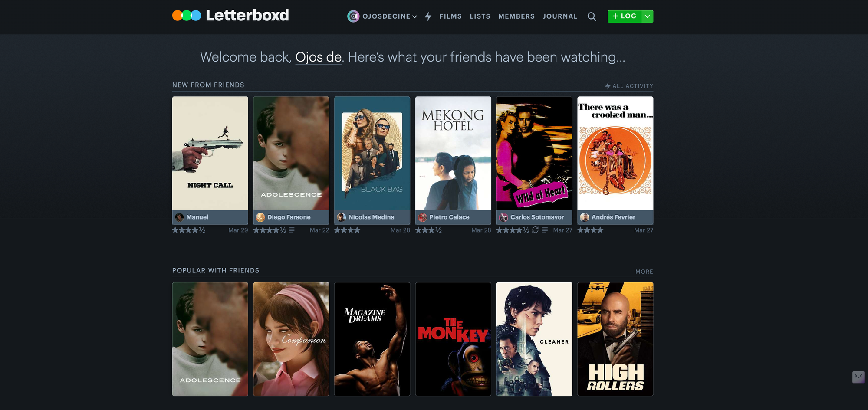Viewport: 868px width, 410px height.
Task: Click Mar 28 date under Black Bag
Action: pyautogui.click(x=400, y=230)
